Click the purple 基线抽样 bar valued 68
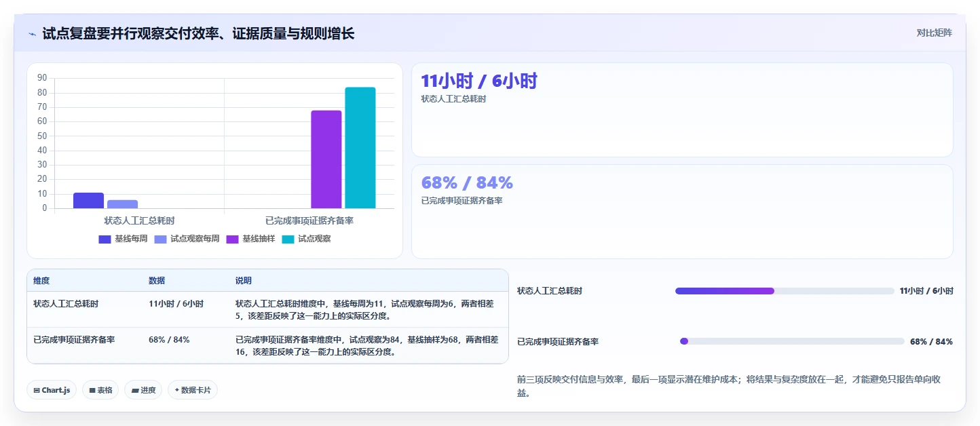 coord(326,159)
